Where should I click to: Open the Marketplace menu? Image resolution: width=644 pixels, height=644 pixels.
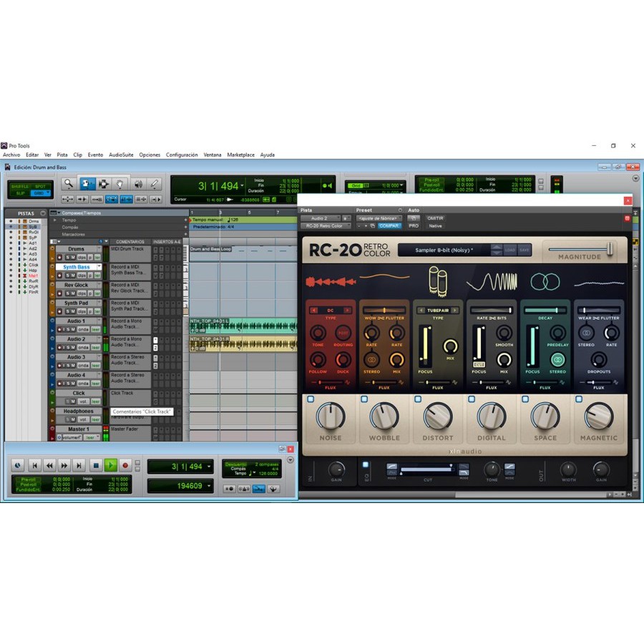point(240,155)
